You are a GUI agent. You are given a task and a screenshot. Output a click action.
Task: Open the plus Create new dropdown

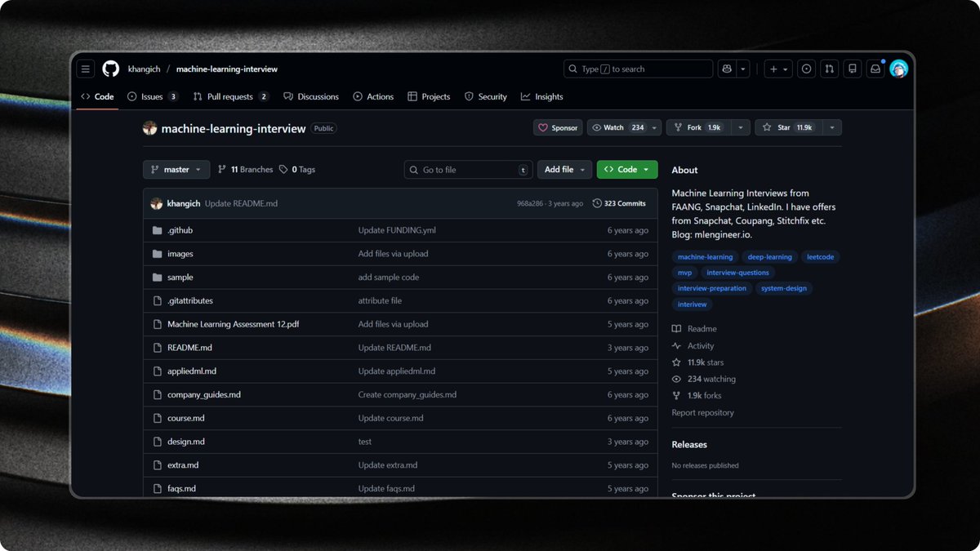coord(777,69)
